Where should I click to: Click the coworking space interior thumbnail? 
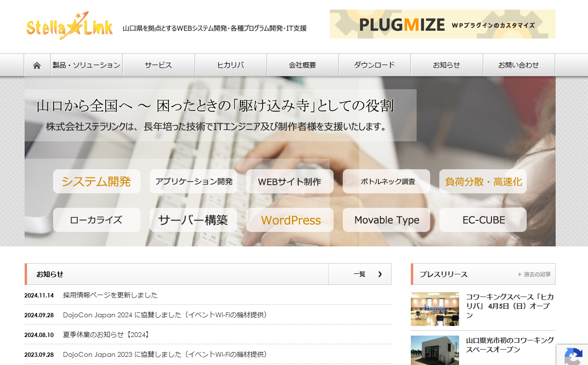434,309
